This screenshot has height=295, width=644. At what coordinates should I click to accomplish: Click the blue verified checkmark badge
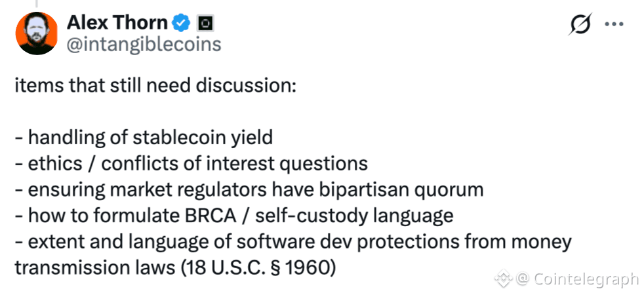[x=181, y=24]
